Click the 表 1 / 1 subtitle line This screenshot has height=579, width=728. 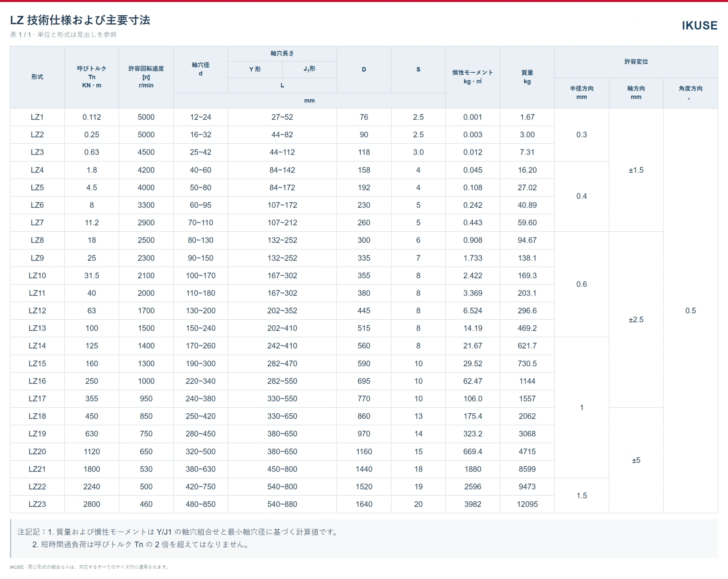point(63,35)
